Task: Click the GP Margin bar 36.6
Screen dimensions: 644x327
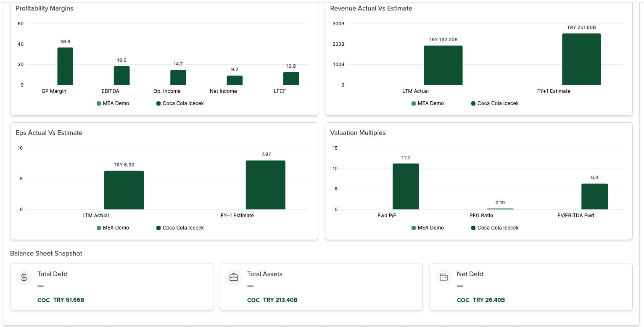Action: (x=65, y=66)
